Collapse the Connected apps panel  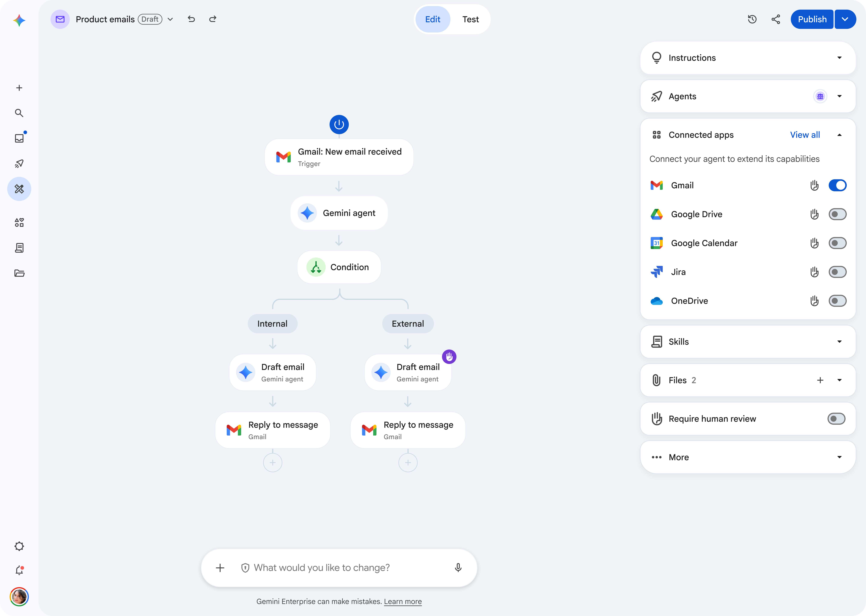(839, 135)
